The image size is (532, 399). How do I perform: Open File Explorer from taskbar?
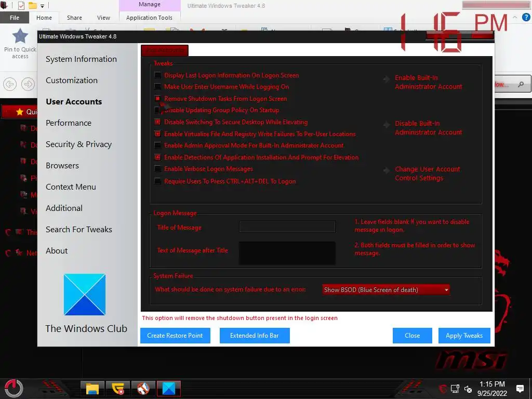tap(92, 389)
